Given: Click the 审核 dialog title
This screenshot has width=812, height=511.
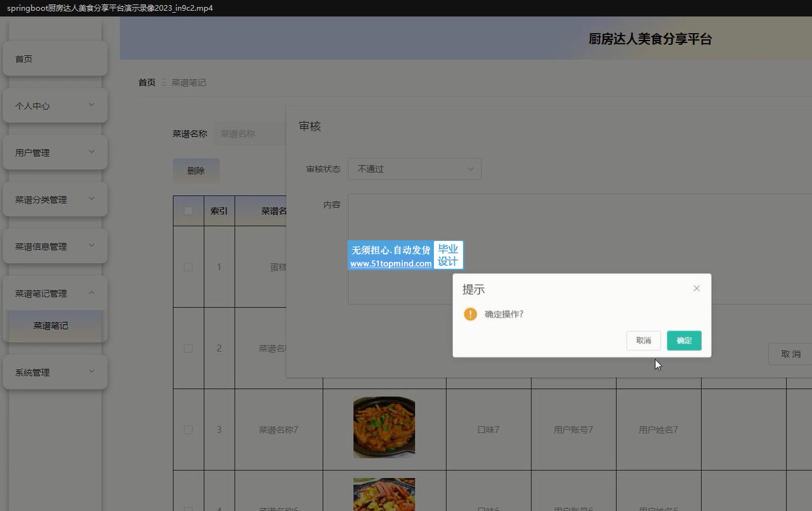Looking at the screenshot, I should [310, 126].
